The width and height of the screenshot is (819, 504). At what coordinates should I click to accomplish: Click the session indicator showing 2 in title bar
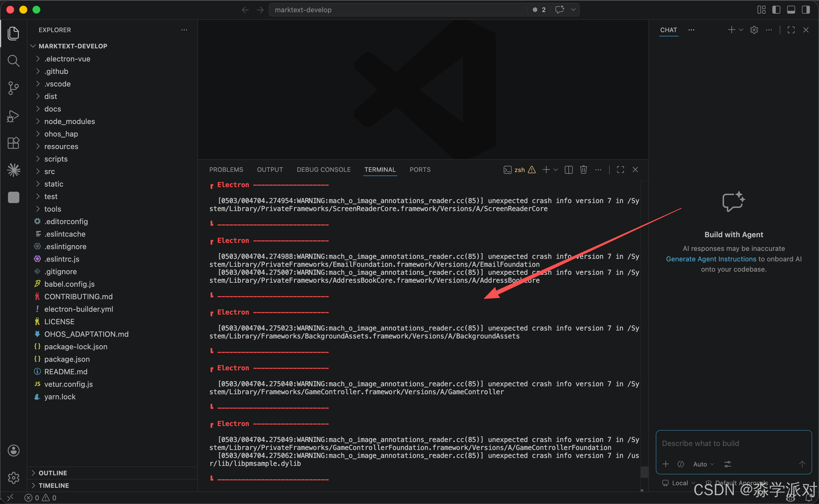pyautogui.click(x=539, y=10)
